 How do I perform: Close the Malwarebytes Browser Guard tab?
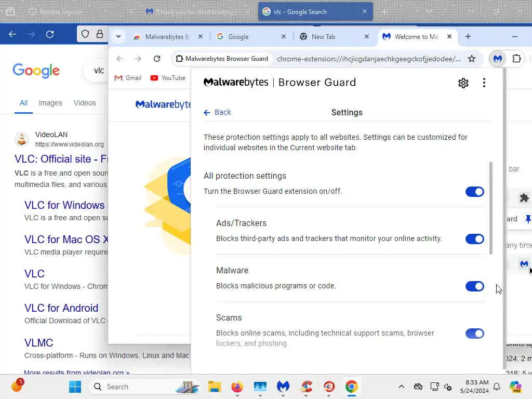tap(201, 37)
